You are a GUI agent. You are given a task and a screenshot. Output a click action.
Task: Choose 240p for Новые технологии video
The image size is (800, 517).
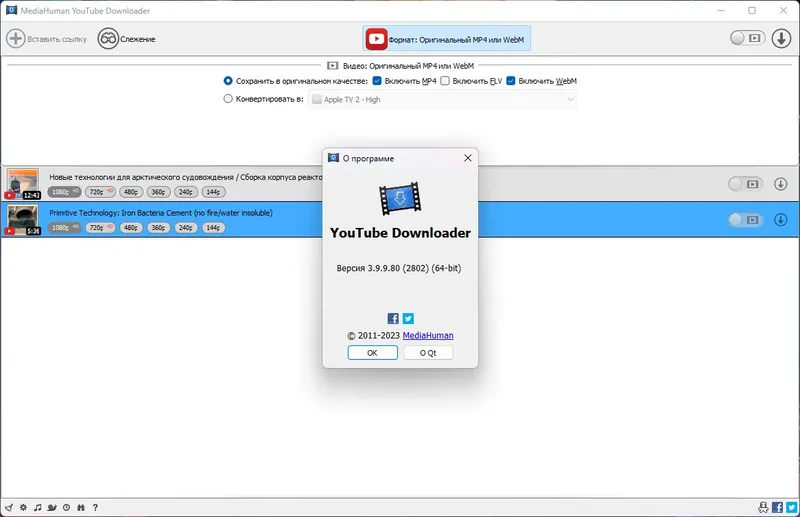pos(186,192)
